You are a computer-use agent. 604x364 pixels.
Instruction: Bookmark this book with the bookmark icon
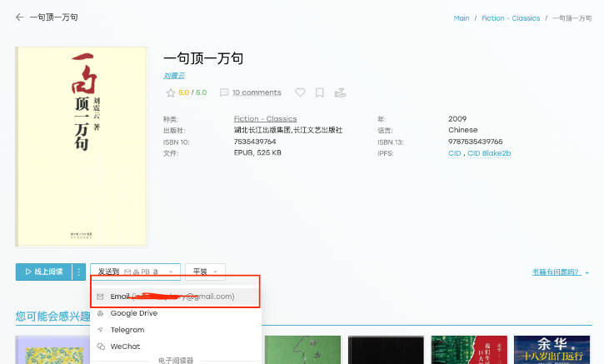319,92
